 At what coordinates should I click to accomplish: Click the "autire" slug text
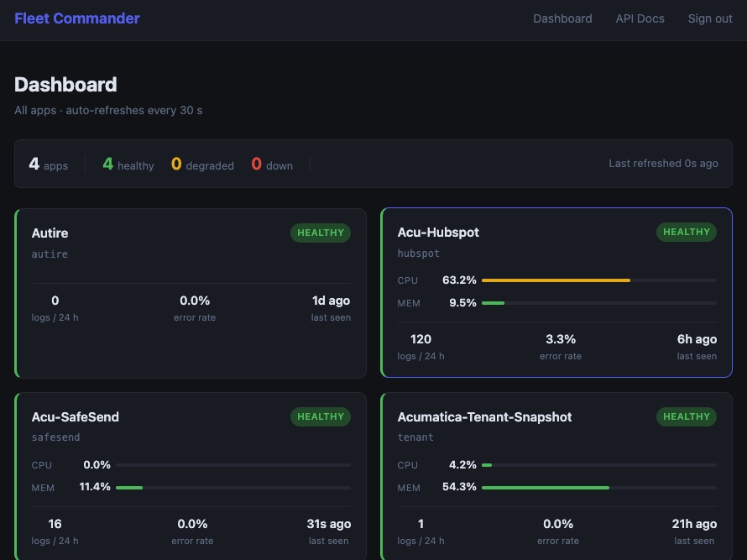pos(50,254)
